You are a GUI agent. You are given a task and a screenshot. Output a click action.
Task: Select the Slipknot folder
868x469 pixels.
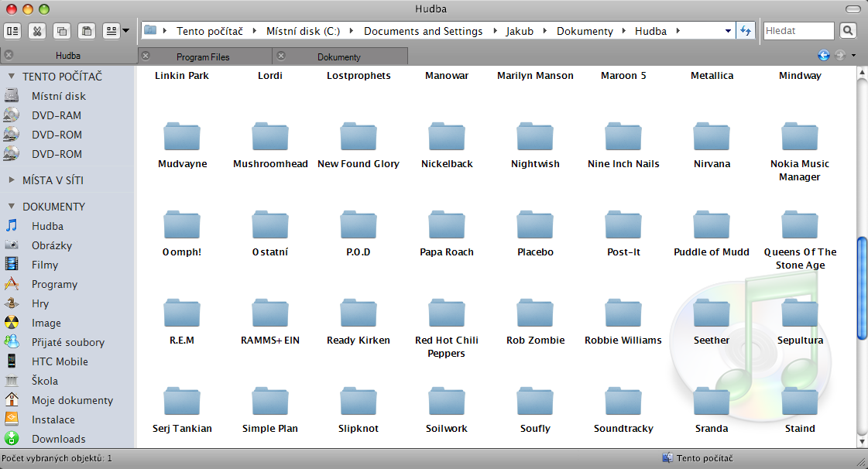359,402
